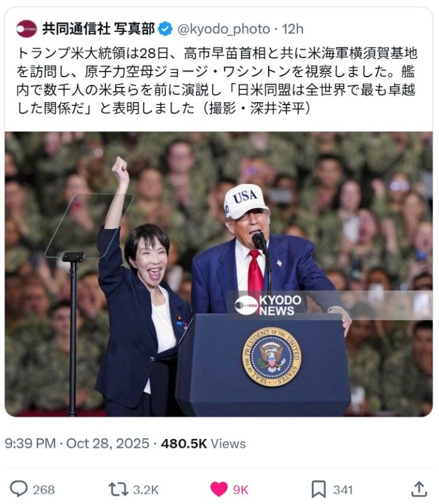Viewport: 439px width, 504px height.
Task: Open the 共同通信社 写真部 account name
Action: (98, 29)
